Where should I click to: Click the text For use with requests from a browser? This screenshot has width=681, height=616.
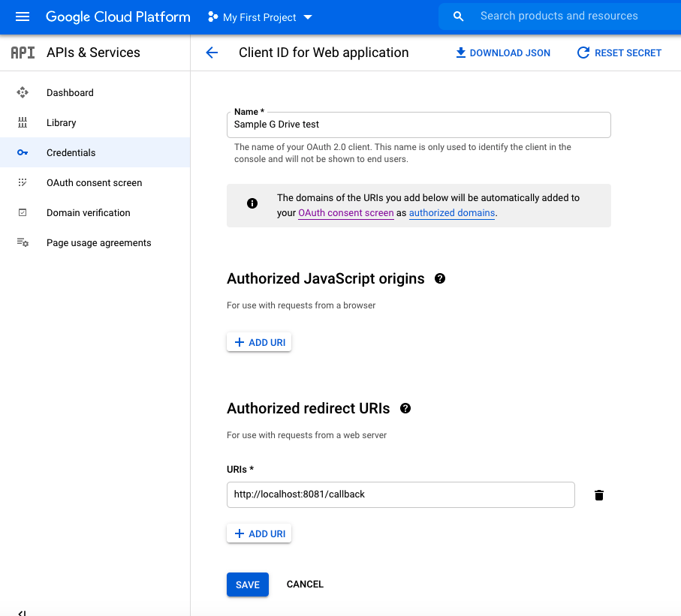[301, 305]
